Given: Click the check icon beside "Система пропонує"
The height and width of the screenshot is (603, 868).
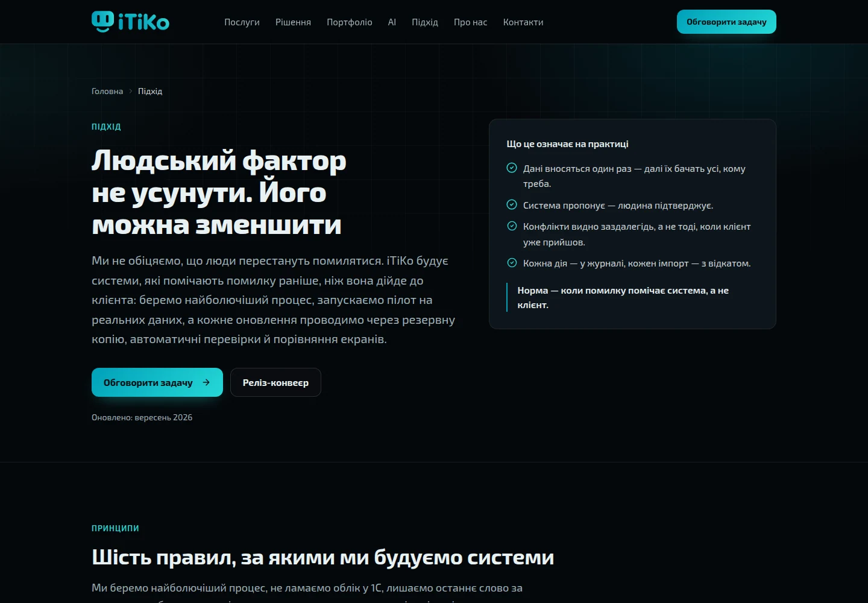Looking at the screenshot, I should pos(512,205).
